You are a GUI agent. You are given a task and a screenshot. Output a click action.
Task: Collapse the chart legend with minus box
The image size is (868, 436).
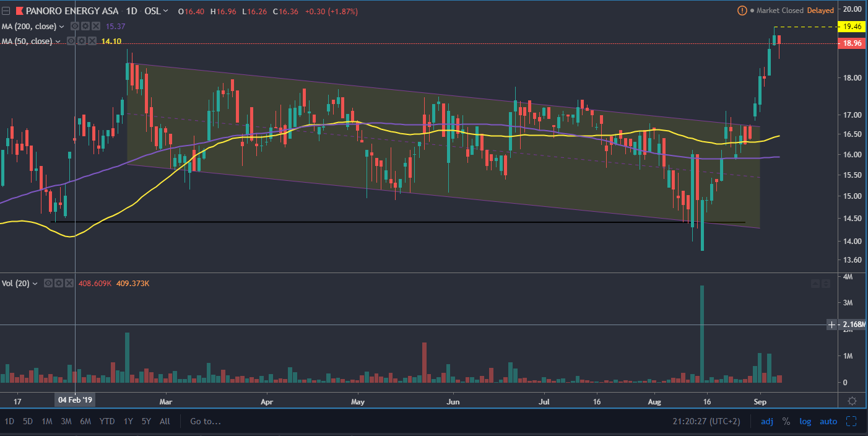click(6, 11)
